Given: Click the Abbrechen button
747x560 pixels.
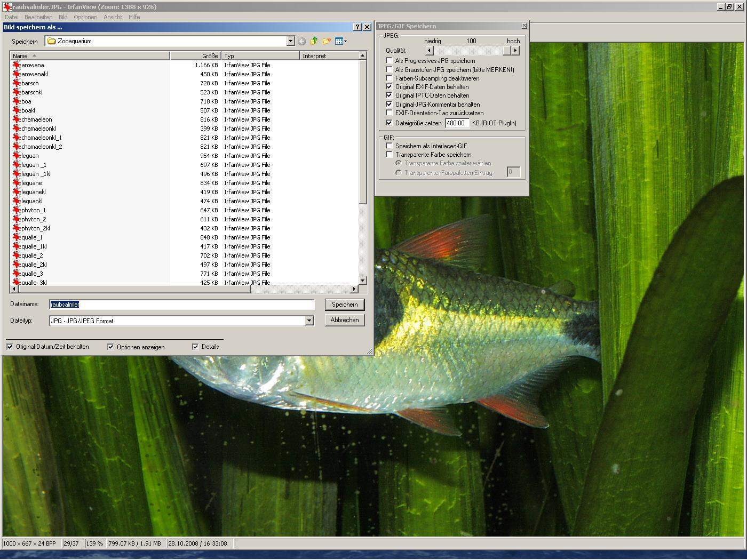Looking at the screenshot, I should [x=345, y=320].
